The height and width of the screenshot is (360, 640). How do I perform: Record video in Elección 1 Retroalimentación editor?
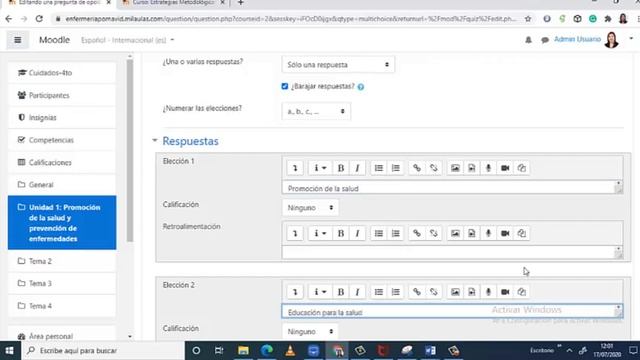pos(505,233)
